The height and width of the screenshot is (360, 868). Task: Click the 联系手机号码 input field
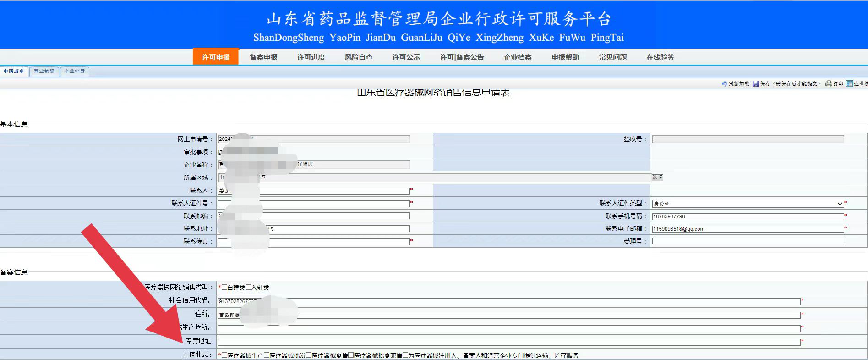(x=748, y=216)
